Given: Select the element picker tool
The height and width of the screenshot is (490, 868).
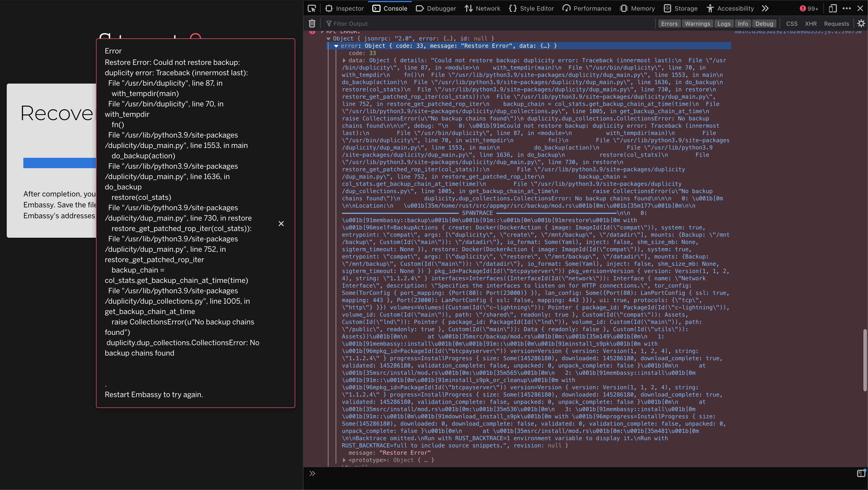Looking at the screenshot, I should (x=312, y=8).
